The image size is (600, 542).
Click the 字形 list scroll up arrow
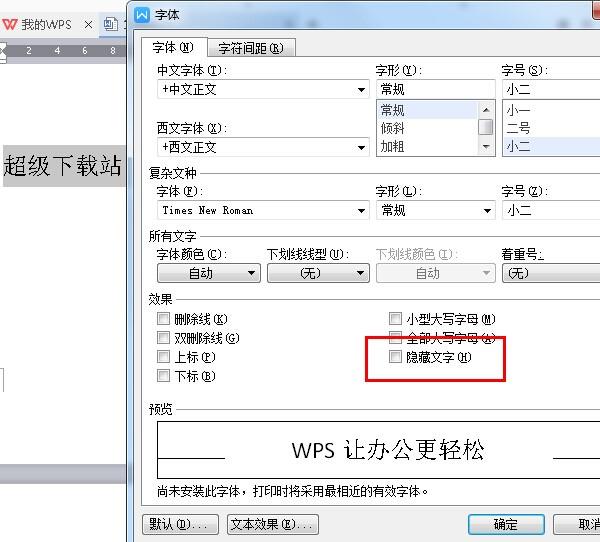486,110
